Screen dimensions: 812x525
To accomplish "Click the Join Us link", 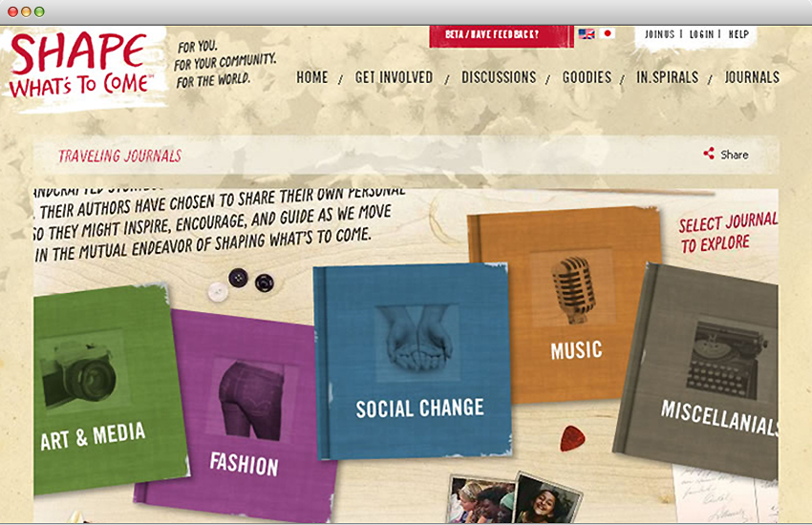I will coord(660,34).
